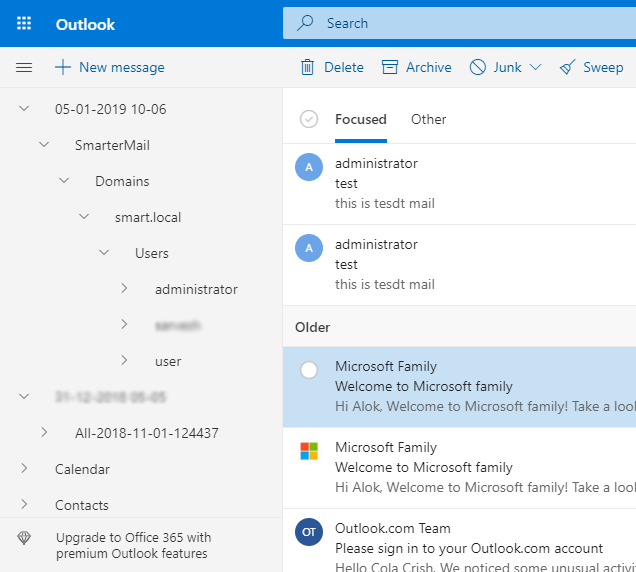
Task: Click the OT avatar of Outlook.com Team
Action: click(309, 532)
